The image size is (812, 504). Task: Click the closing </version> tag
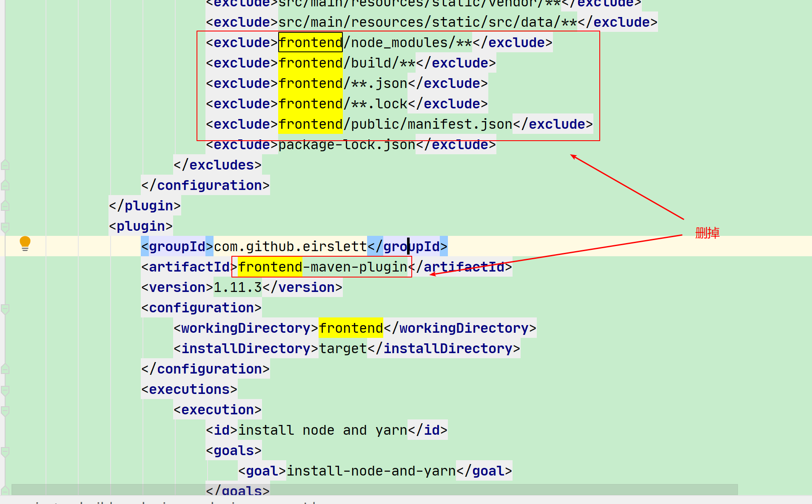[302, 287]
